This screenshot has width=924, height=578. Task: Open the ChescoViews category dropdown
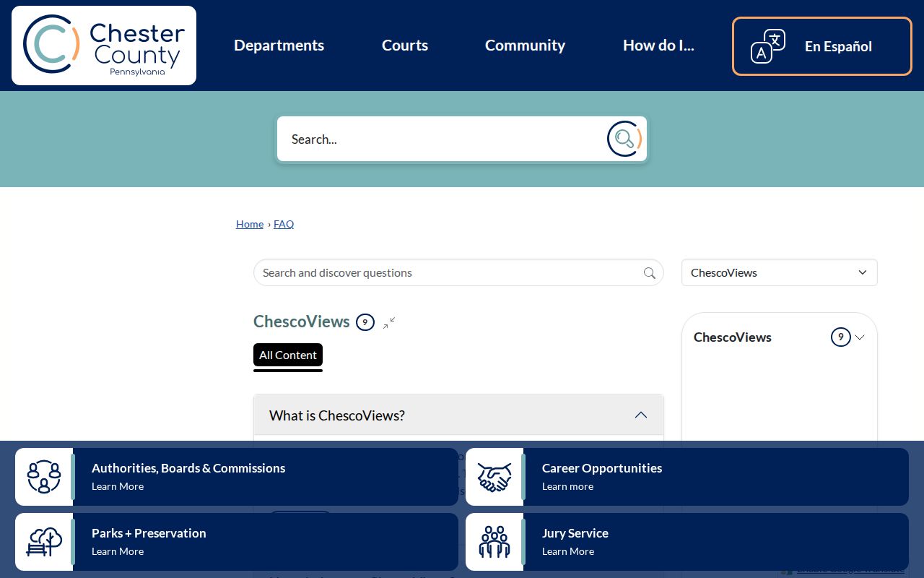coord(780,272)
